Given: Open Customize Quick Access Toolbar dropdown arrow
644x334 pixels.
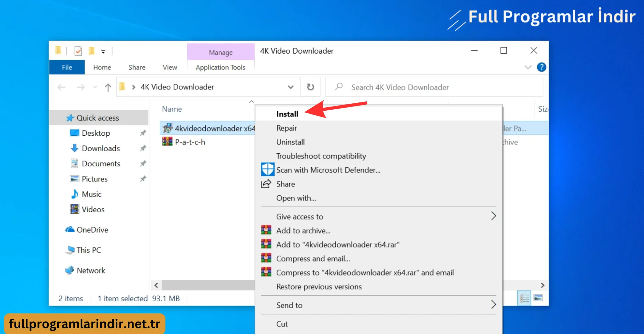Looking at the screenshot, I should point(103,52).
